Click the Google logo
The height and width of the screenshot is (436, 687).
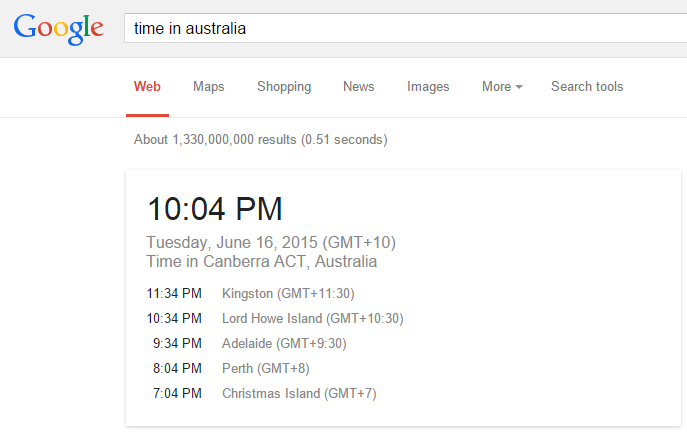(59, 28)
